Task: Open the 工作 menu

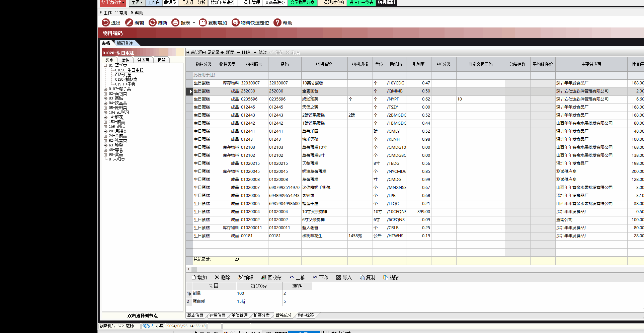Action: coord(106,13)
